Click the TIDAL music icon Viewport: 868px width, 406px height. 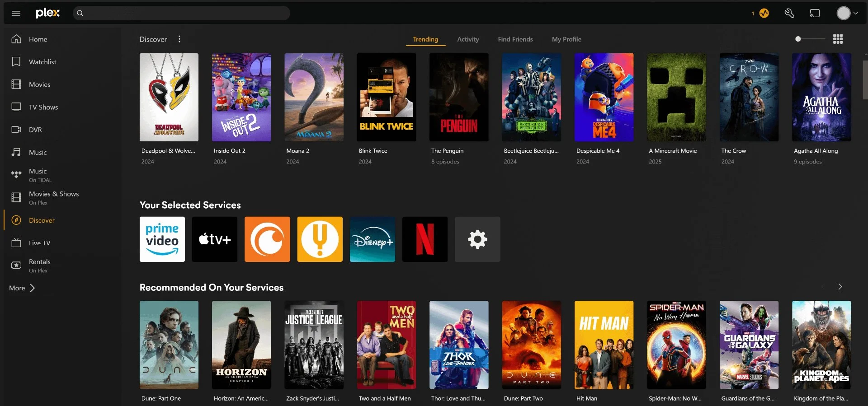click(x=16, y=174)
